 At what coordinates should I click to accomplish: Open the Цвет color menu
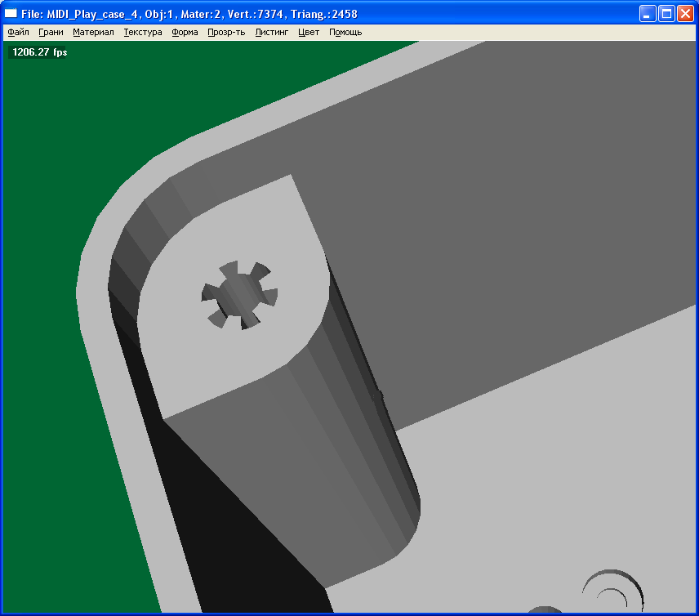click(x=309, y=33)
